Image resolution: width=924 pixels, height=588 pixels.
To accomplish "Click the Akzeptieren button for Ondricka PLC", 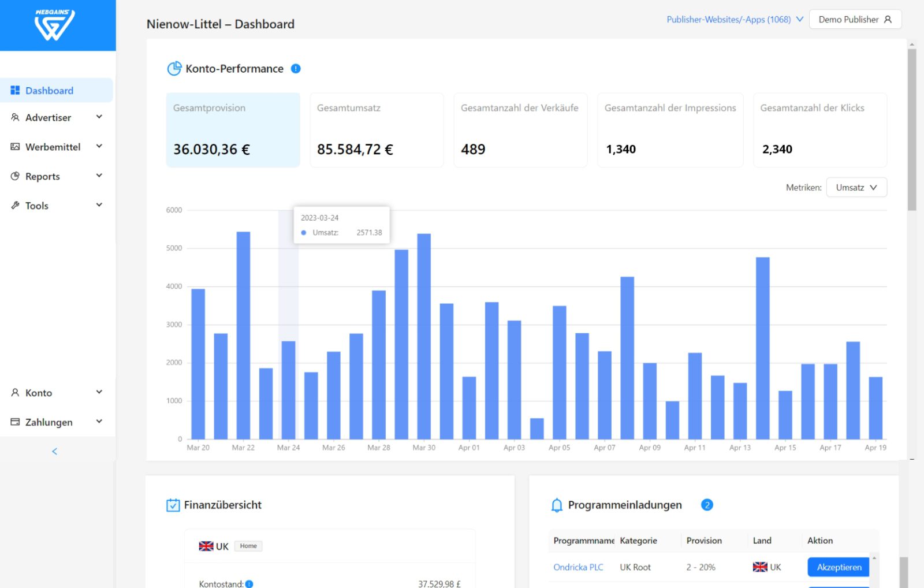I will [x=838, y=567].
